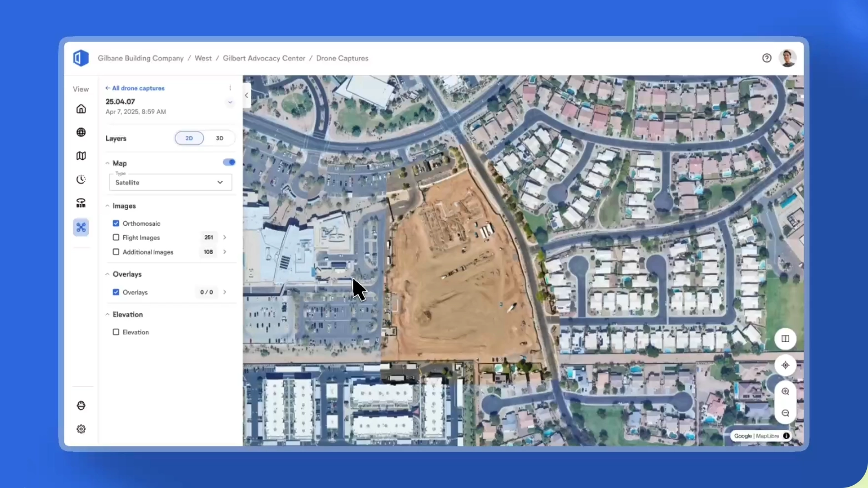Enable the Elevation checkbox
The image size is (868, 488).
(x=116, y=332)
